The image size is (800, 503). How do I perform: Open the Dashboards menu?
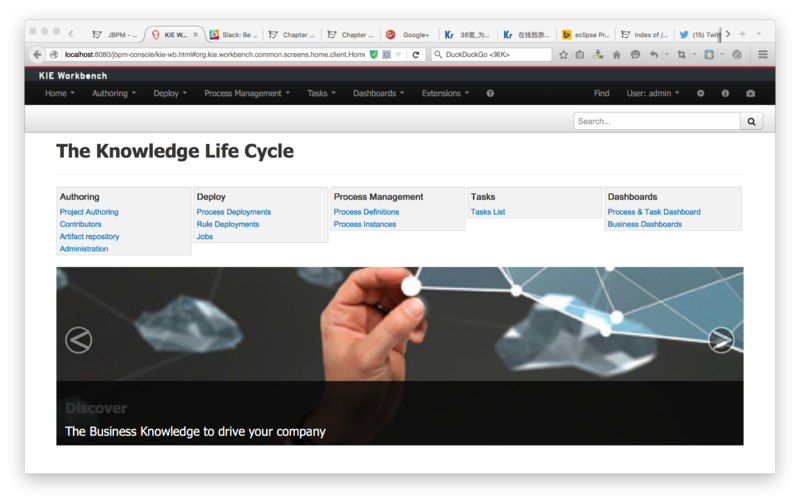[x=378, y=93]
